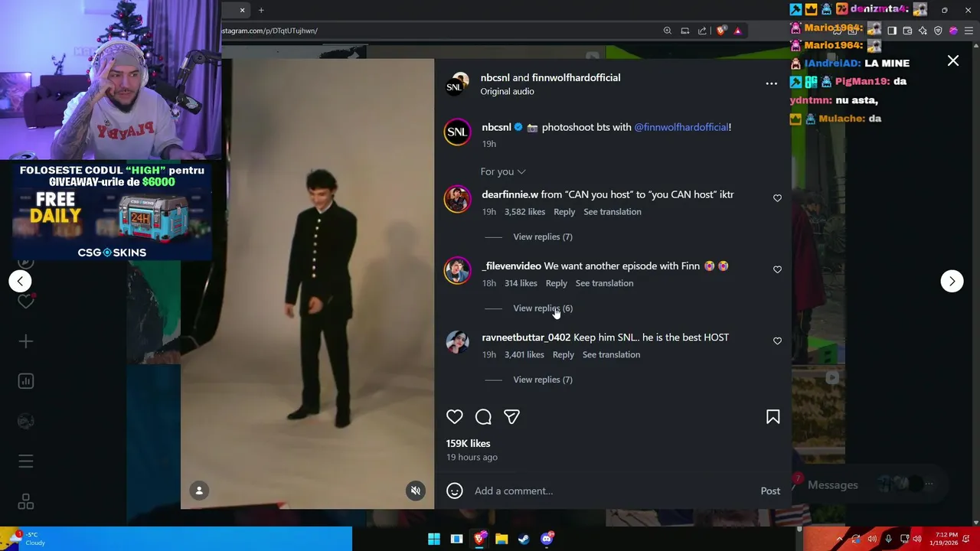Open the @finnwolfhardofficial mention in the caption
Screen dimensions: 980x551
pos(681,127)
